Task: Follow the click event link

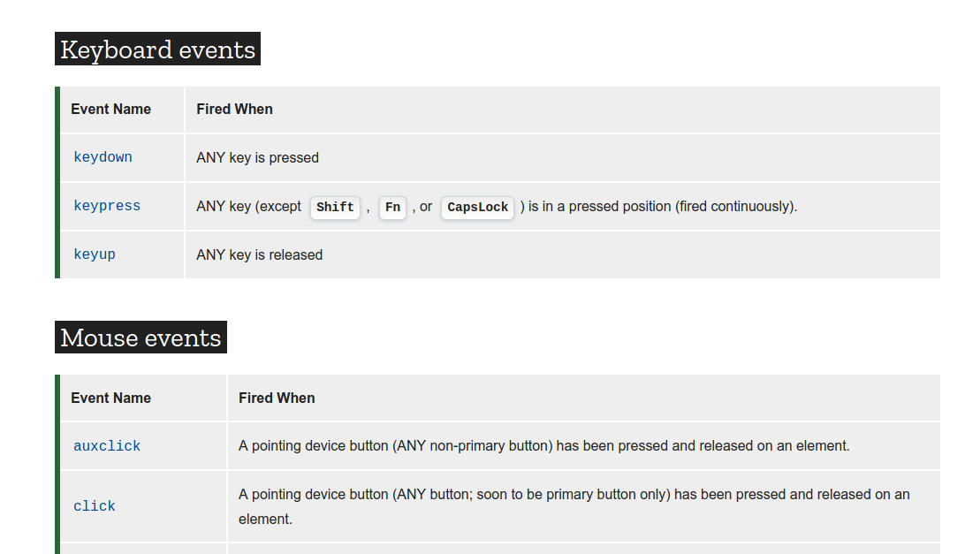Action: (95, 506)
